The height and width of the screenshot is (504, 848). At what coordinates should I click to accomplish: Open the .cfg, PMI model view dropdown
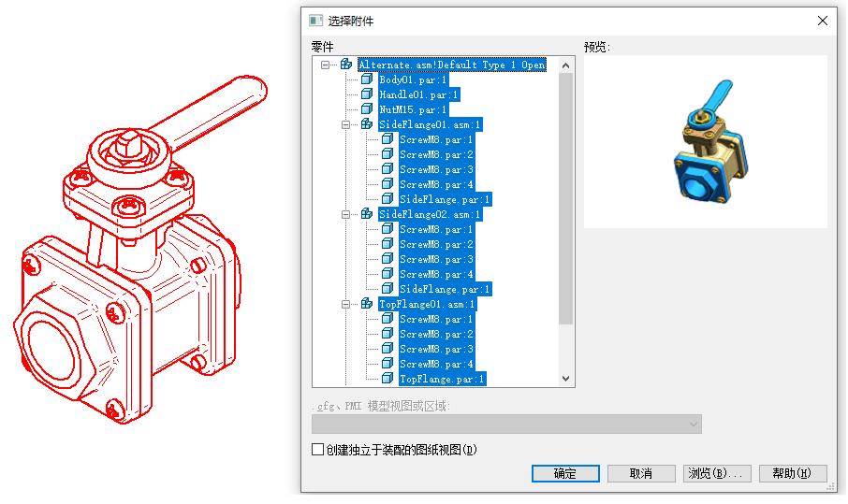pyautogui.click(x=506, y=424)
